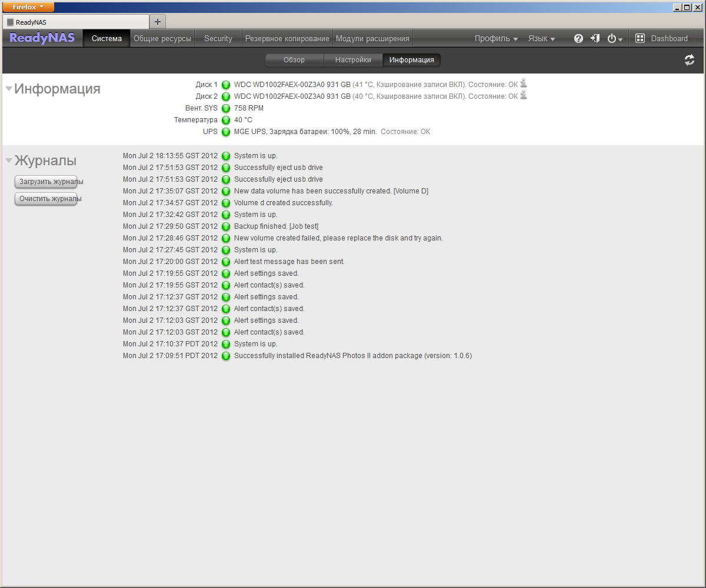
Task: Click green status indicator for Диск 1
Action: click(226, 85)
